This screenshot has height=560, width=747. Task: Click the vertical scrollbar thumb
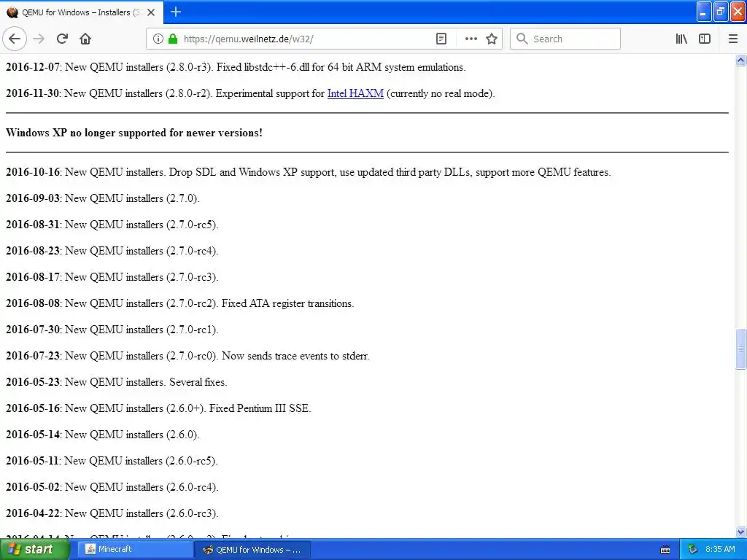point(740,348)
